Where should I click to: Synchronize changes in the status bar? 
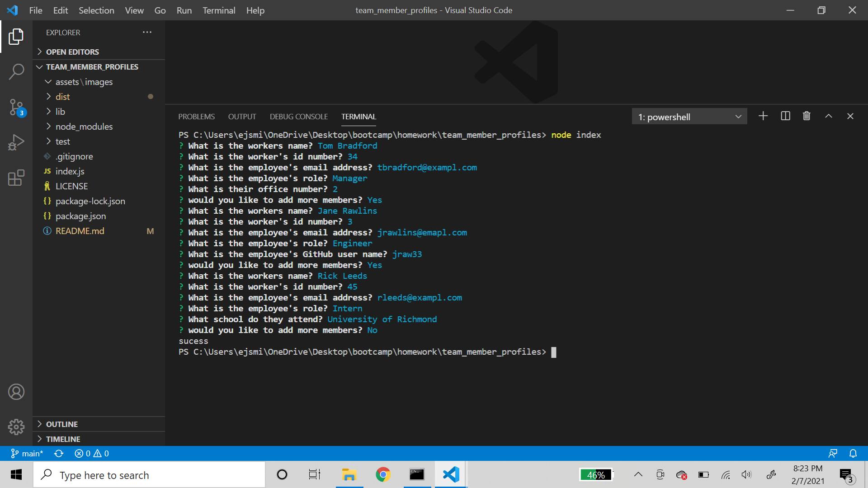[59, 453]
